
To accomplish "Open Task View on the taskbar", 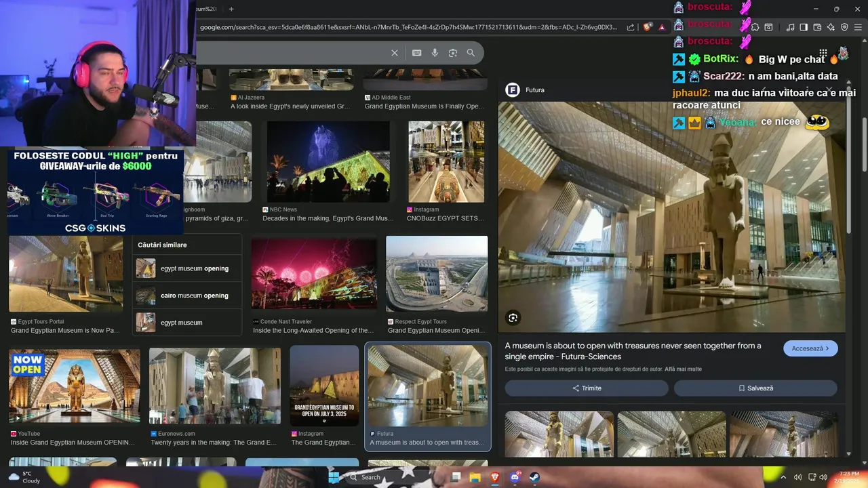I will click(x=456, y=477).
